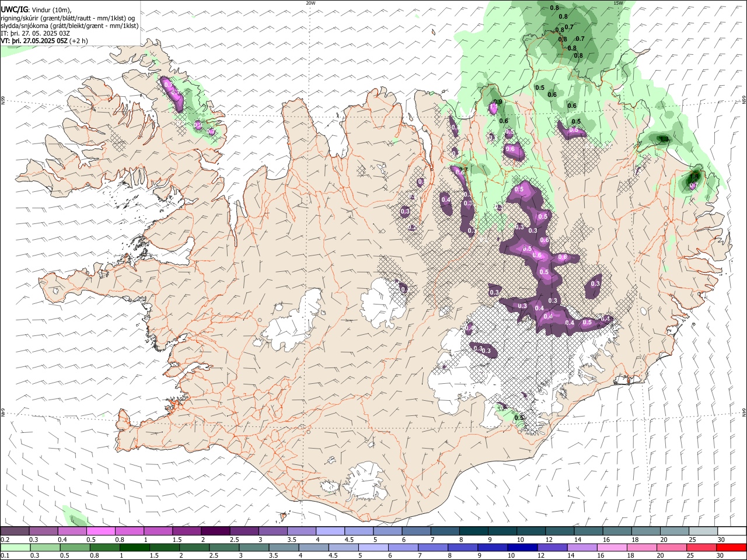Click the upper scale swatch between 12 and 14
747x560 pixels.
(560, 531)
